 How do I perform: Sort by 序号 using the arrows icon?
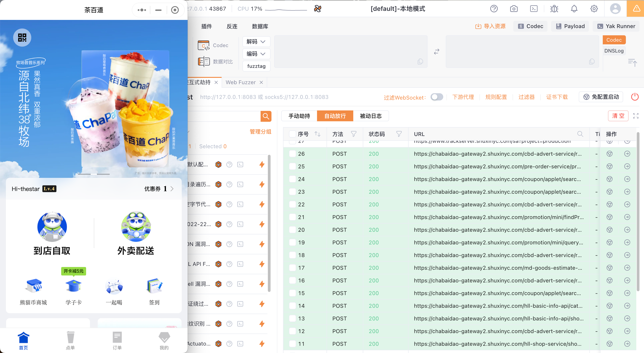click(x=317, y=134)
